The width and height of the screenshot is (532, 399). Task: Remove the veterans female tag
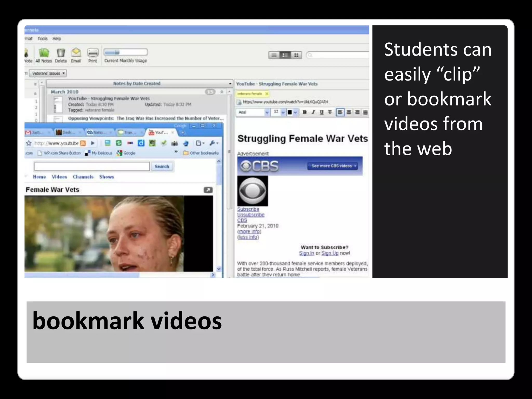pos(267,94)
